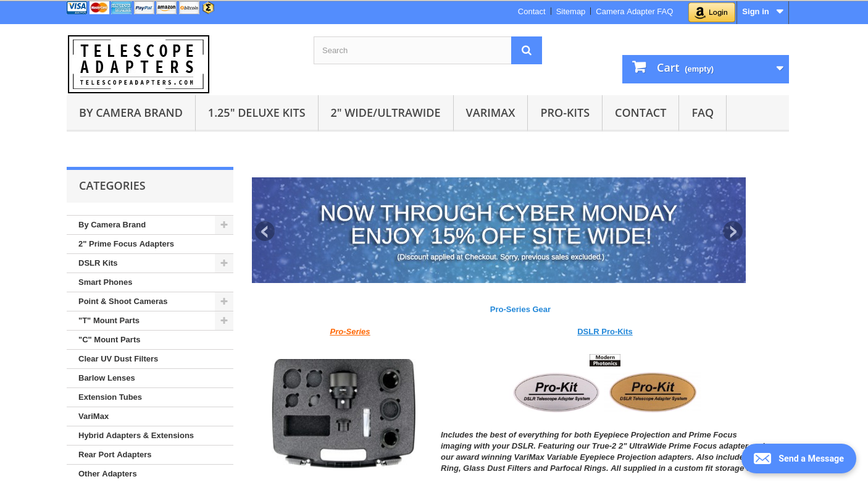This screenshot has height=482, width=868.
Task: Click the Amazon Login button
Action: coord(712,12)
